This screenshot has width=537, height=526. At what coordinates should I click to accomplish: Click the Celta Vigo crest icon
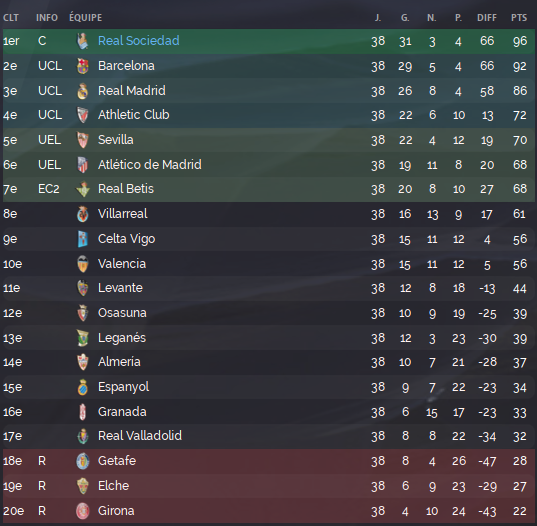pyautogui.click(x=83, y=239)
